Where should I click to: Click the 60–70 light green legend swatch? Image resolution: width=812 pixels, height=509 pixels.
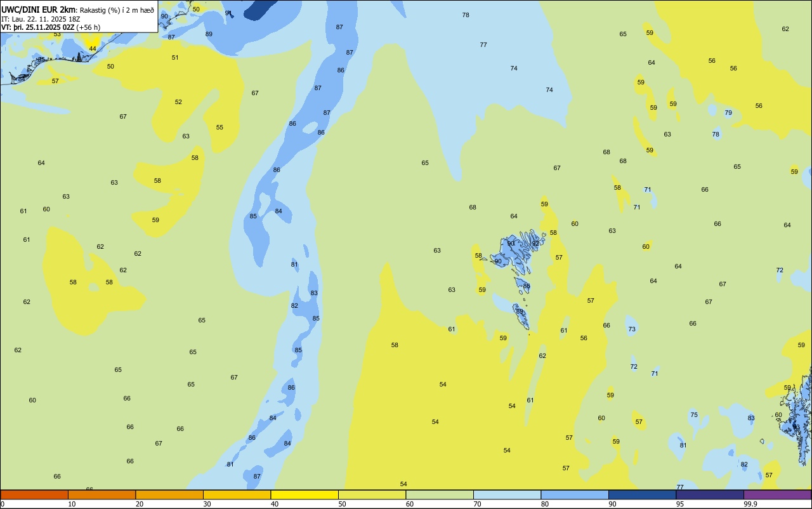pyautogui.click(x=440, y=494)
